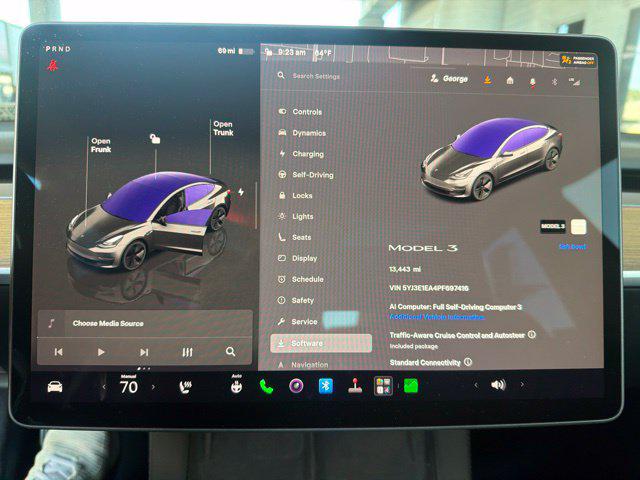The width and height of the screenshot is (640, 480).
Task: Click info icon beside Traffic-Aware Cruise Control
Action: [531, 334]
